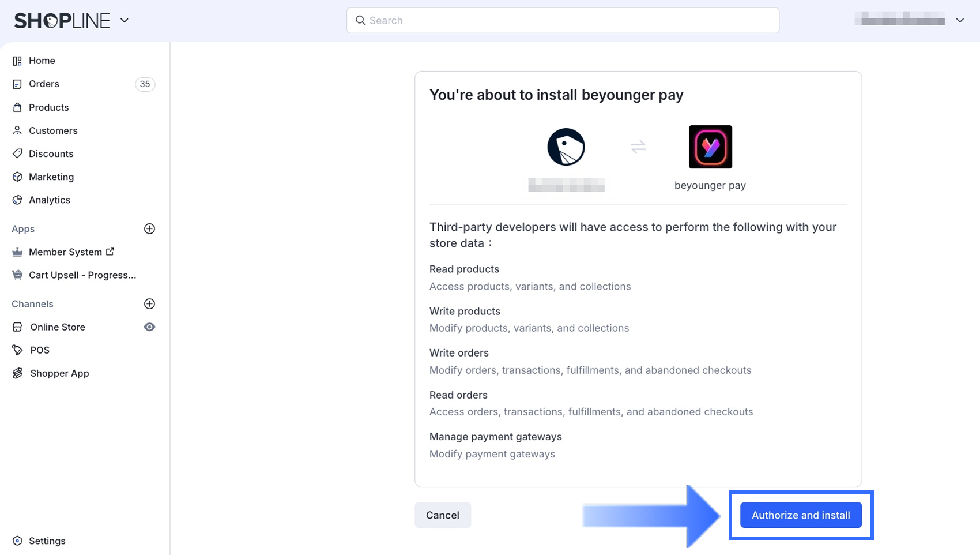The width and height of the screenshot is (980, 555).
Task: Toggle Online Store eye preview icon
Action: [x=149, y=327]
